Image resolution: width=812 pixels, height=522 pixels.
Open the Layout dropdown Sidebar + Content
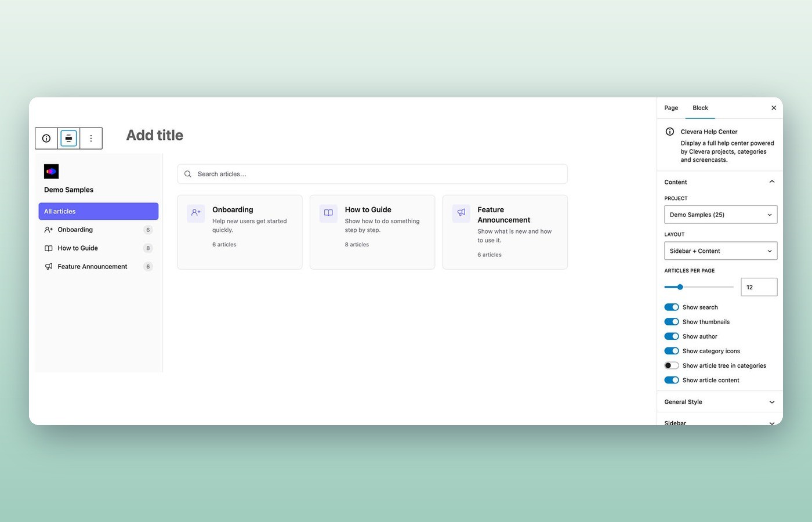(720, 251)
